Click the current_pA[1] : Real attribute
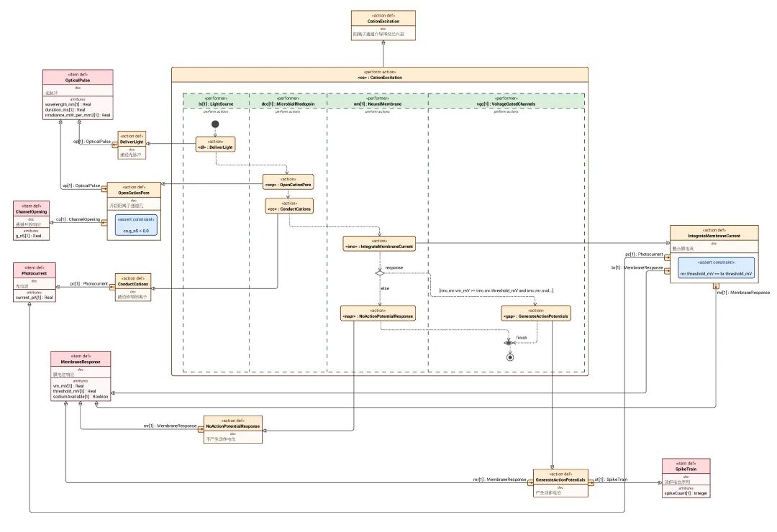Screen dimensions: 777x532 tap(35, 298)
